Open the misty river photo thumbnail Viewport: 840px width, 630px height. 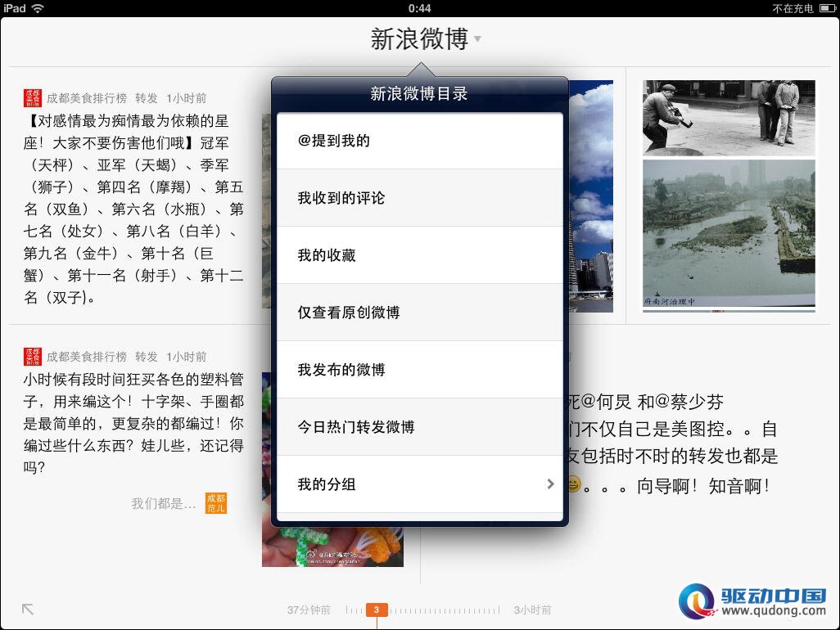[x=729, y=233]
